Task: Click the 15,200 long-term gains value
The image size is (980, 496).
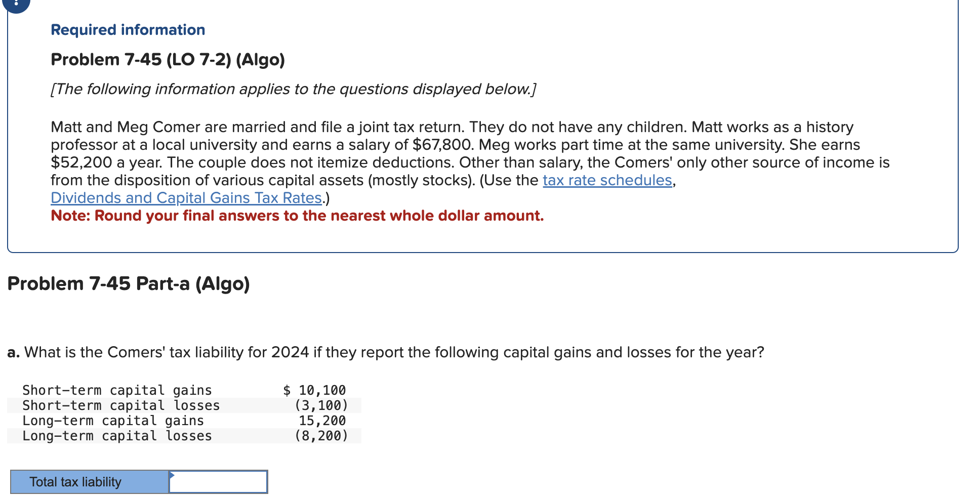Action: (x=321, y=420)
